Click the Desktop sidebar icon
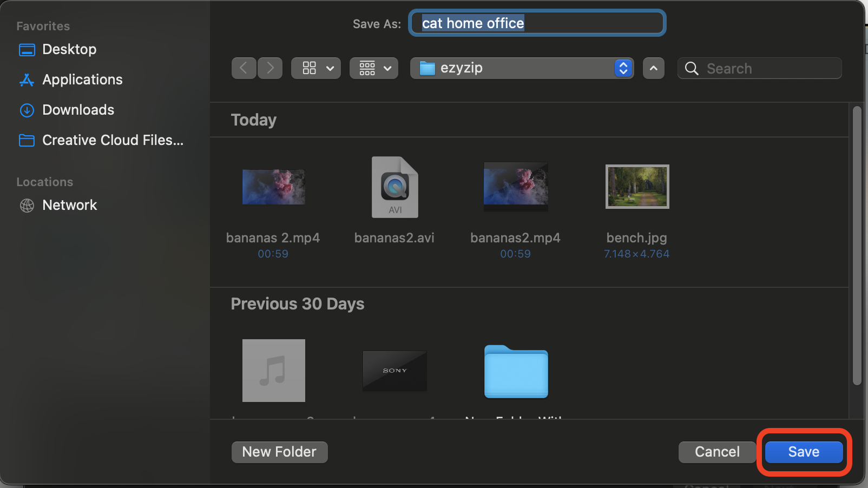 [x=27, y=49]
